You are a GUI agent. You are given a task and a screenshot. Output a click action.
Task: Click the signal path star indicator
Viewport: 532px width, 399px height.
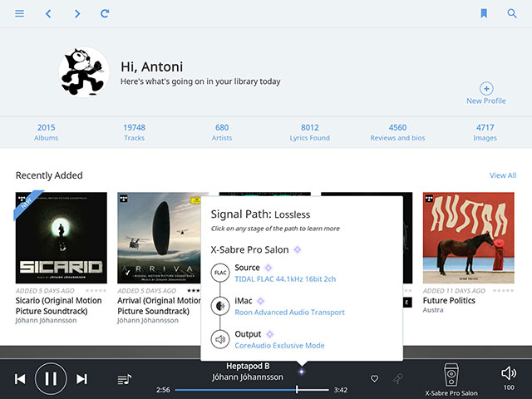pos(301,372)
